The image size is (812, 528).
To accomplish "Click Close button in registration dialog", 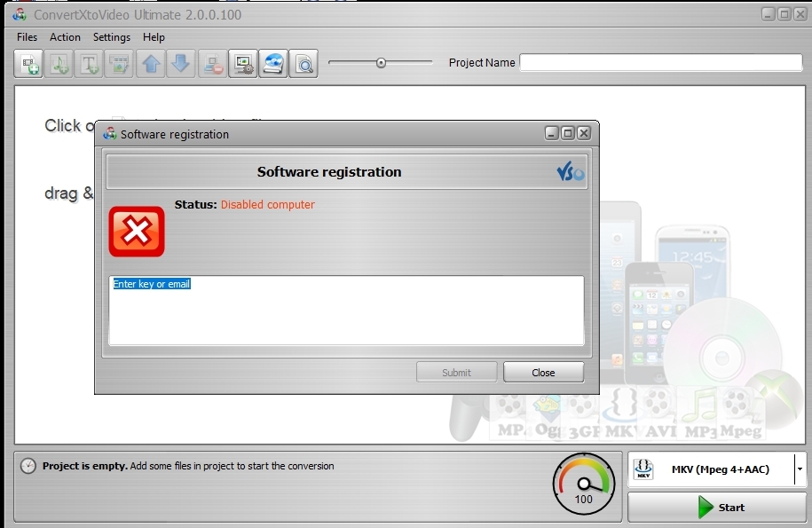I will tap(543, 372).
